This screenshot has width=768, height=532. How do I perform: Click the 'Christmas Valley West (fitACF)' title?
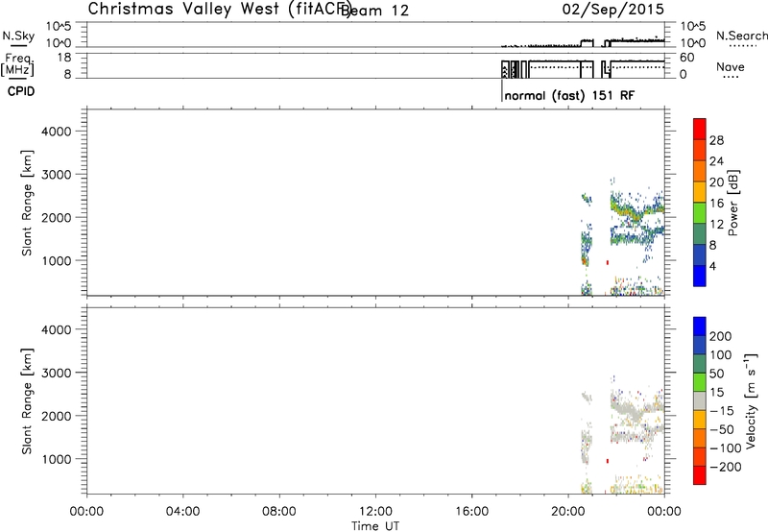point(220,9)
